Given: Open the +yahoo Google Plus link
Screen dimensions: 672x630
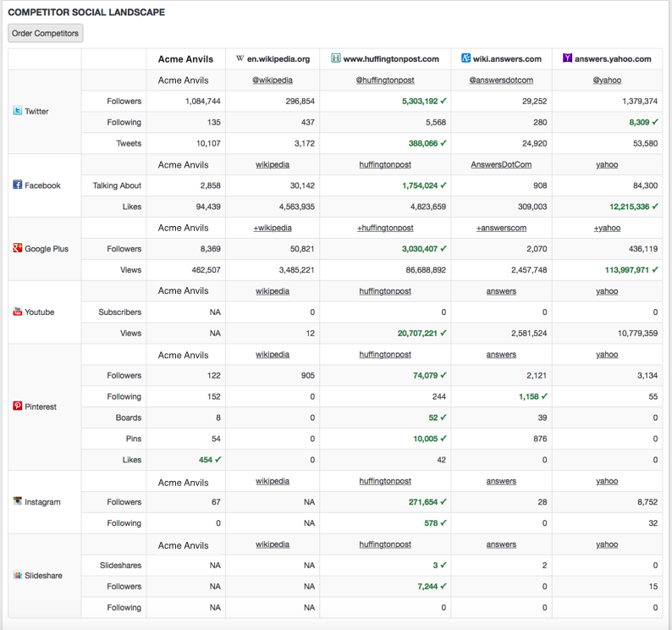Looking at the screenshot, I should [x=608, y=228].
